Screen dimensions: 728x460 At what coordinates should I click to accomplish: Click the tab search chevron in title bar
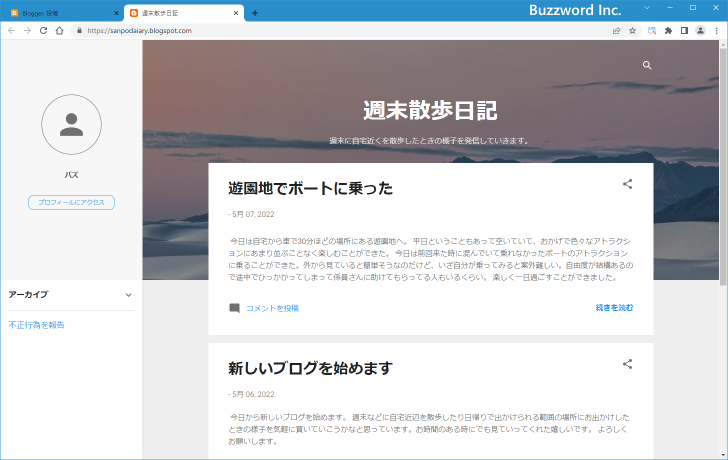(647, 8)
